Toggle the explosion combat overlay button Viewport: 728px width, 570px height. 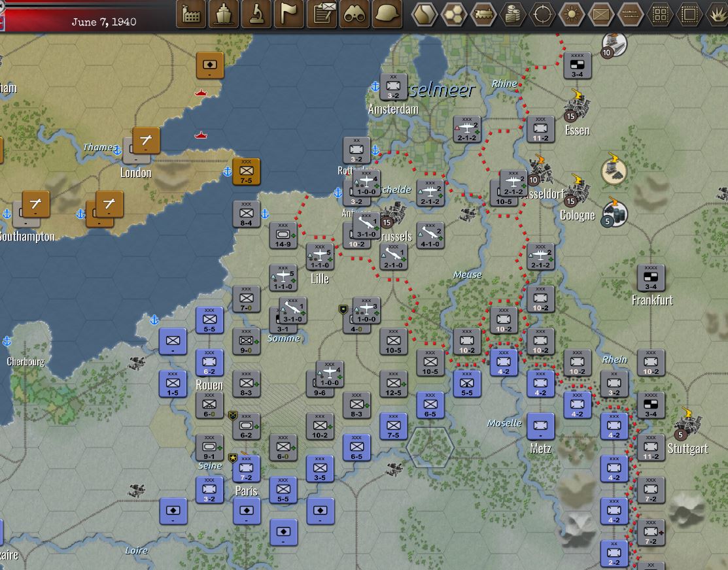(x=718, y=14)
